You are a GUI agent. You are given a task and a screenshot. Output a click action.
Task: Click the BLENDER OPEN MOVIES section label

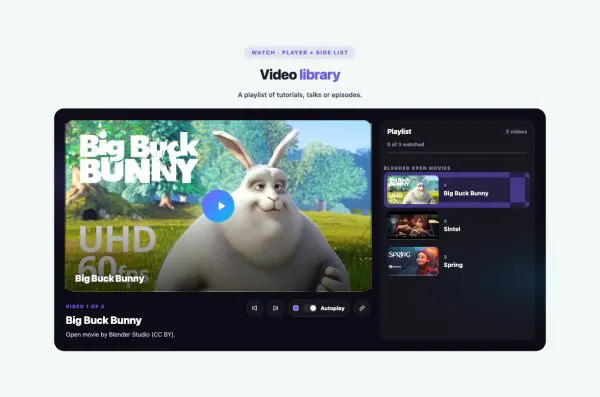tap(417, 168)
